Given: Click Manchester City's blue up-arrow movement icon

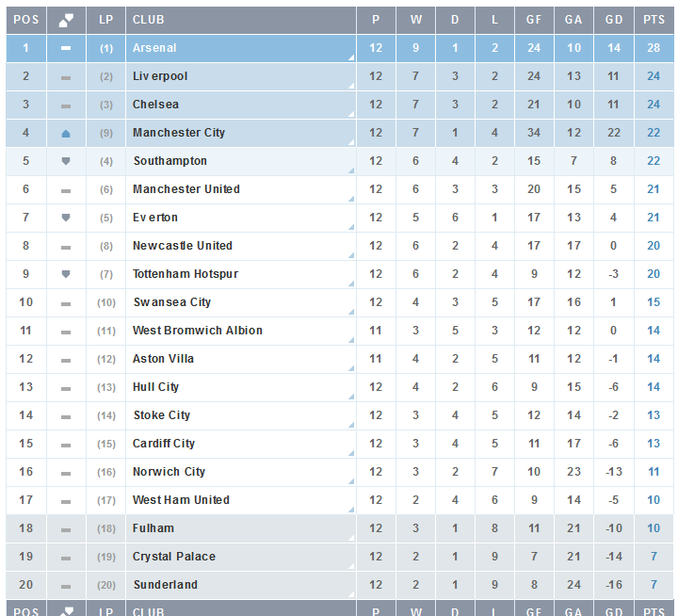Looking at the screenshot, I should click(66, 134).
